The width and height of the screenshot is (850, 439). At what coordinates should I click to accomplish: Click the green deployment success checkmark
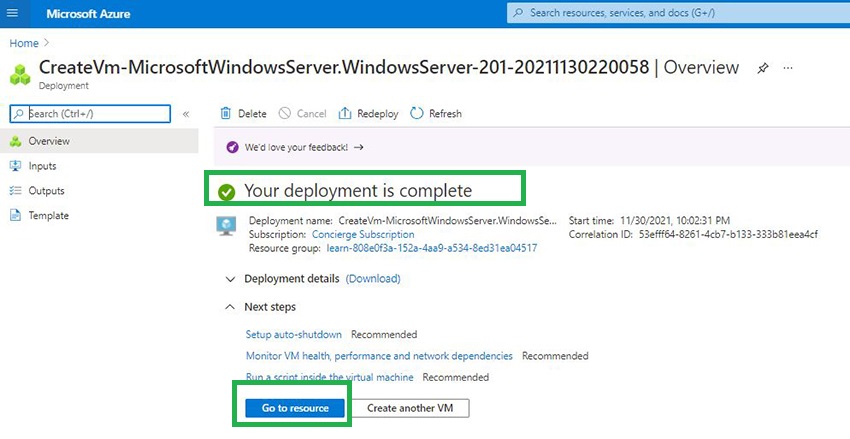[226, 192]
